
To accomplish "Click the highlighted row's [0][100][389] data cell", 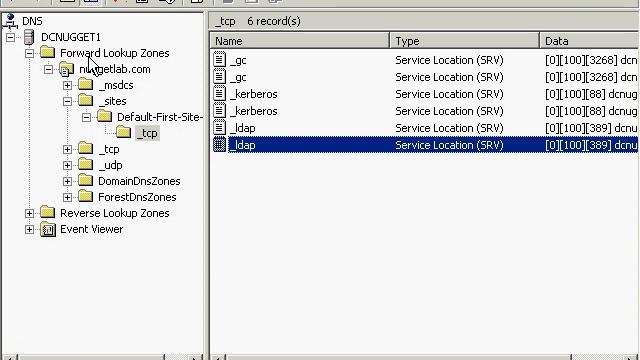I will tap(591, 145).
